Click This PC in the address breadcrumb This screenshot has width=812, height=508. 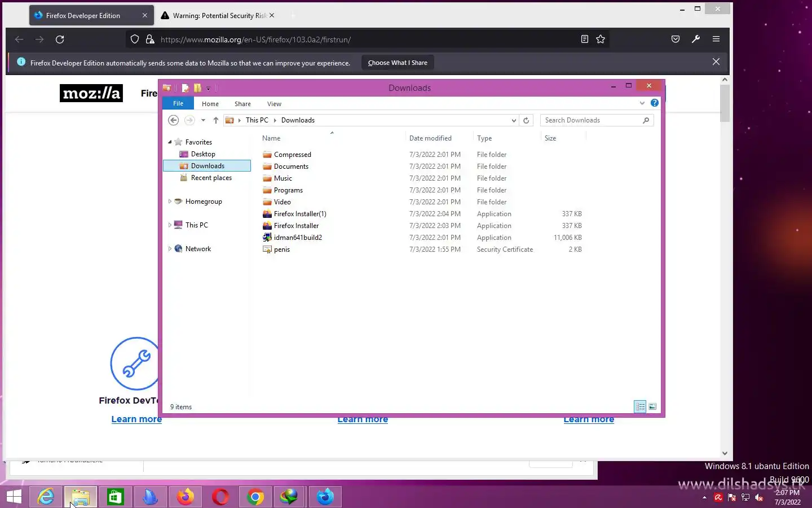(257, 120)
